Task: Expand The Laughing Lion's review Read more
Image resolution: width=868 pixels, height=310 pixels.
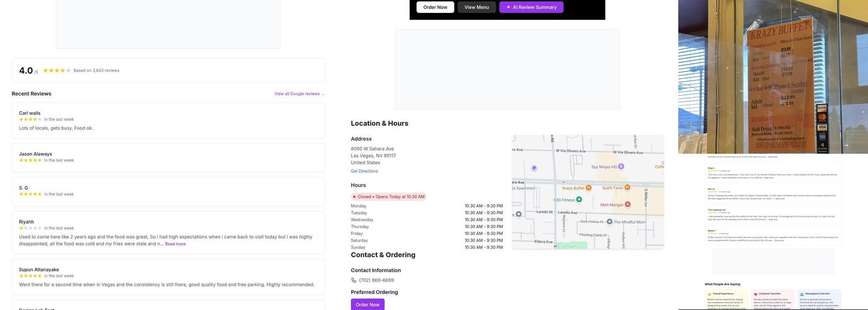Action: [773, 219]
